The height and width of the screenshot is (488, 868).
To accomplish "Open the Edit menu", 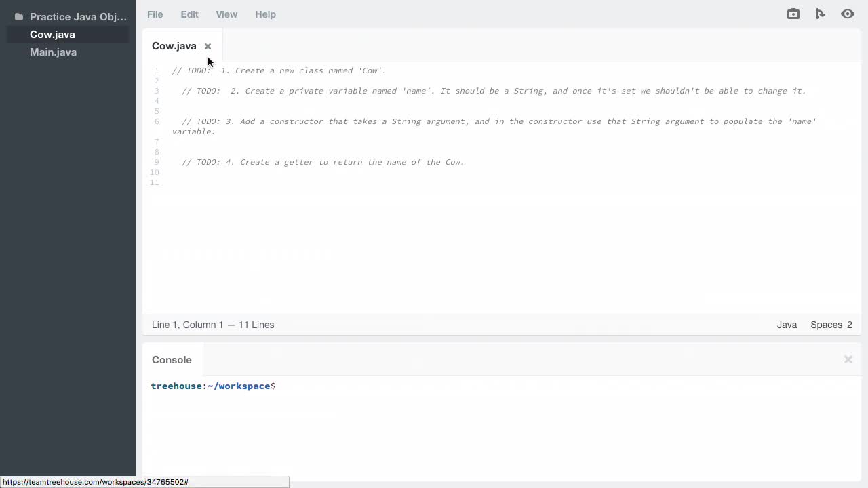I will tap(189, 14).
